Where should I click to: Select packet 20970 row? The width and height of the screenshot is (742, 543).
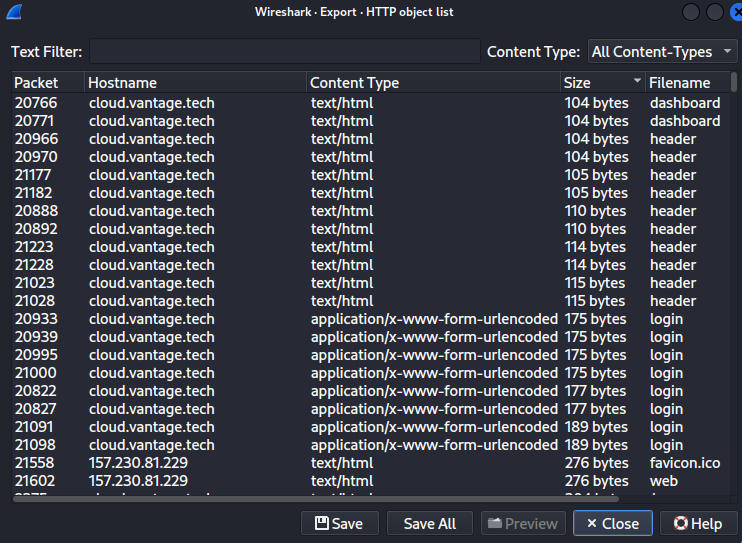point(371,157)
